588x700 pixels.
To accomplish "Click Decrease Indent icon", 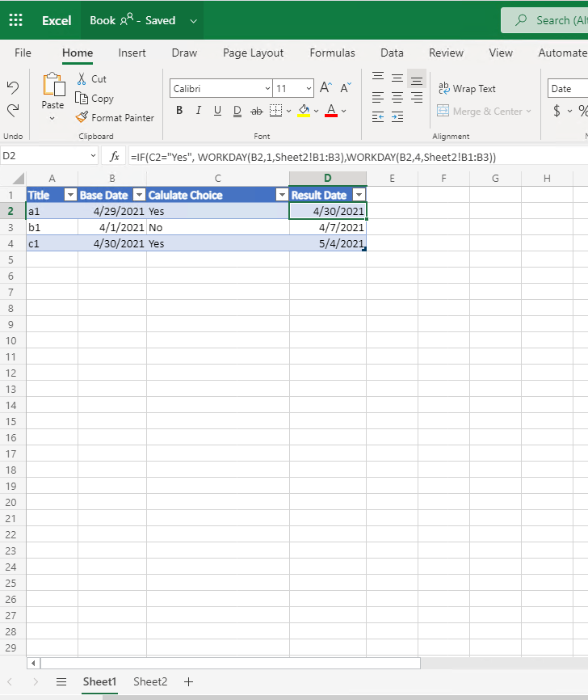I will (378, 117).
